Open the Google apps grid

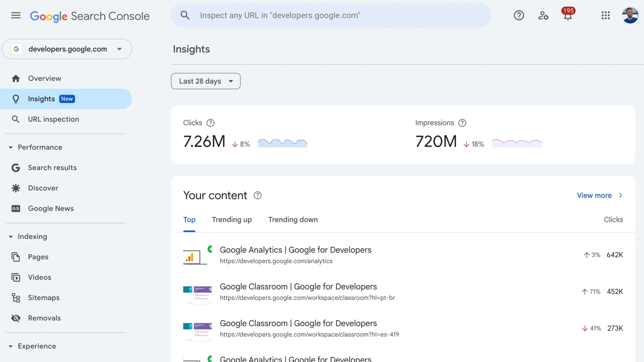pos(606,15)
